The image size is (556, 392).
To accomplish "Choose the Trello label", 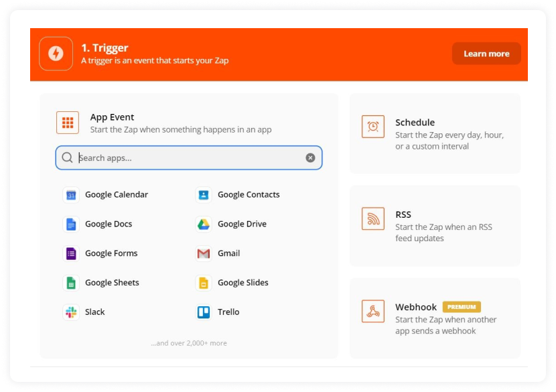I will (228, 312).
